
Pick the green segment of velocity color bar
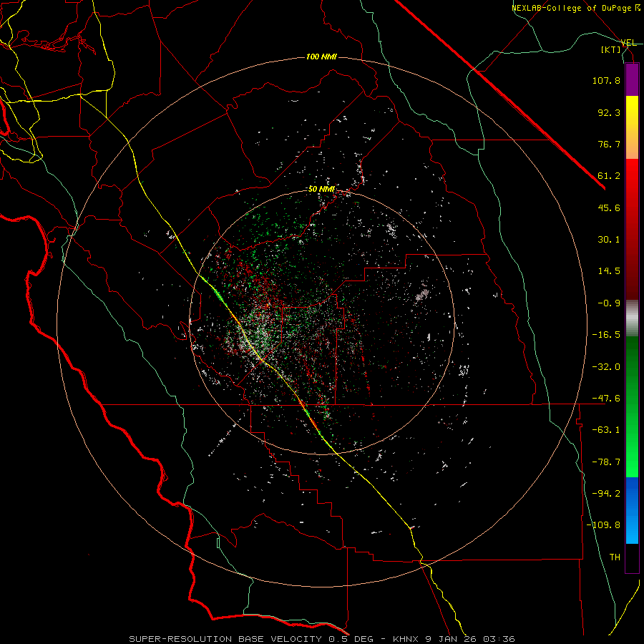click(632, 406)
